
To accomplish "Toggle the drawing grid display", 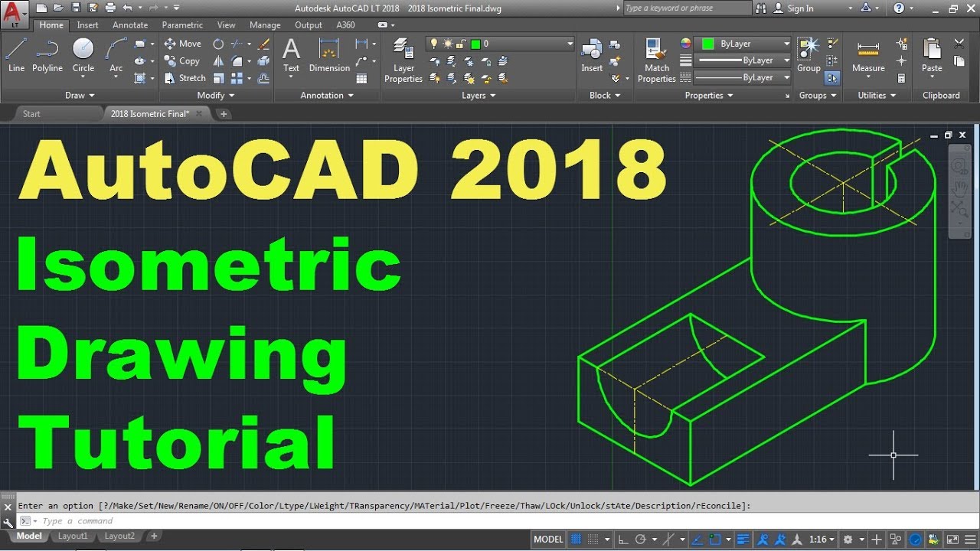I will tap(576, 539).
